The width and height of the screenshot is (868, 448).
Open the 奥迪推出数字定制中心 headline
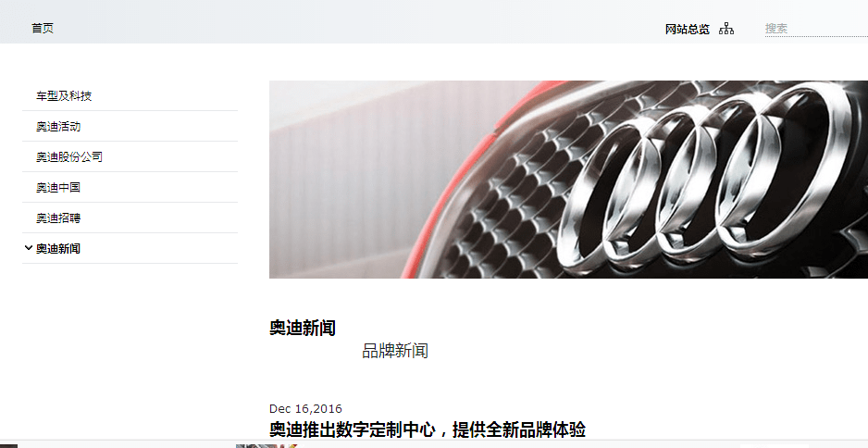coord(427,429)
